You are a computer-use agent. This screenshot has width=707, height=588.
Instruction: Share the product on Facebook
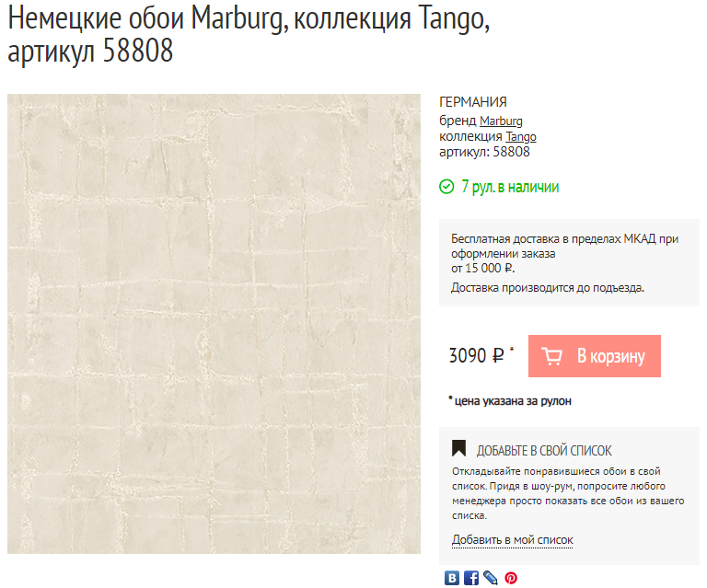471,578
